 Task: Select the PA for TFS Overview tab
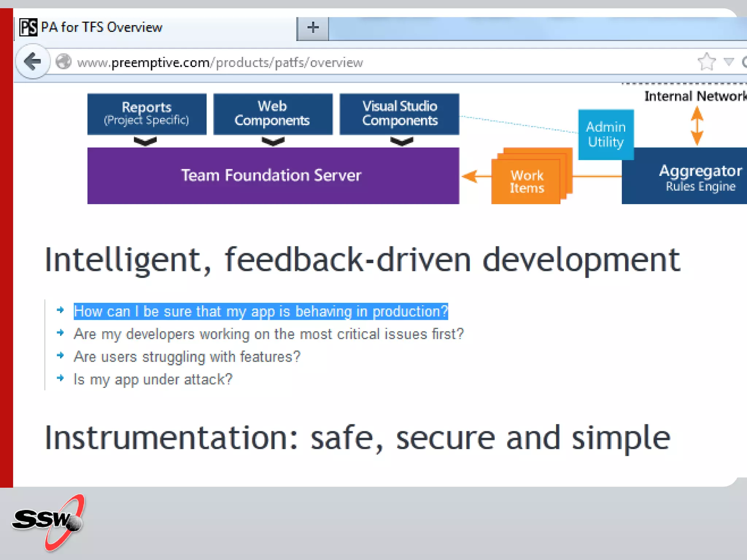click(x=102, y=28)
